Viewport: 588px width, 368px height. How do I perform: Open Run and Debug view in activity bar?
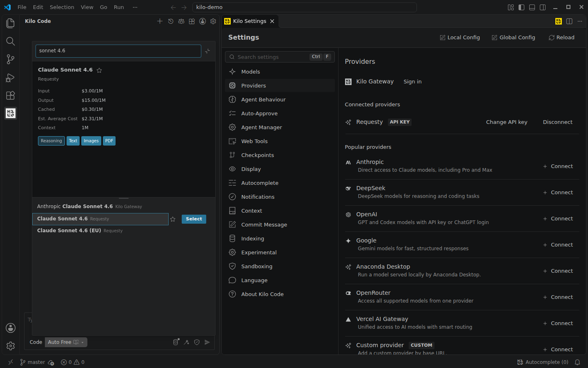(11, 77)
